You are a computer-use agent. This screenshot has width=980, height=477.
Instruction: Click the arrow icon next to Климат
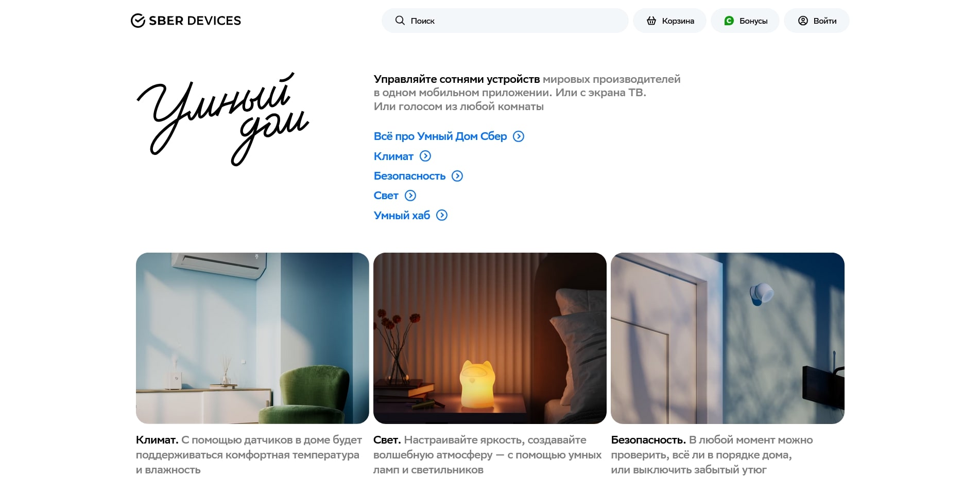(x=425, y=156)
